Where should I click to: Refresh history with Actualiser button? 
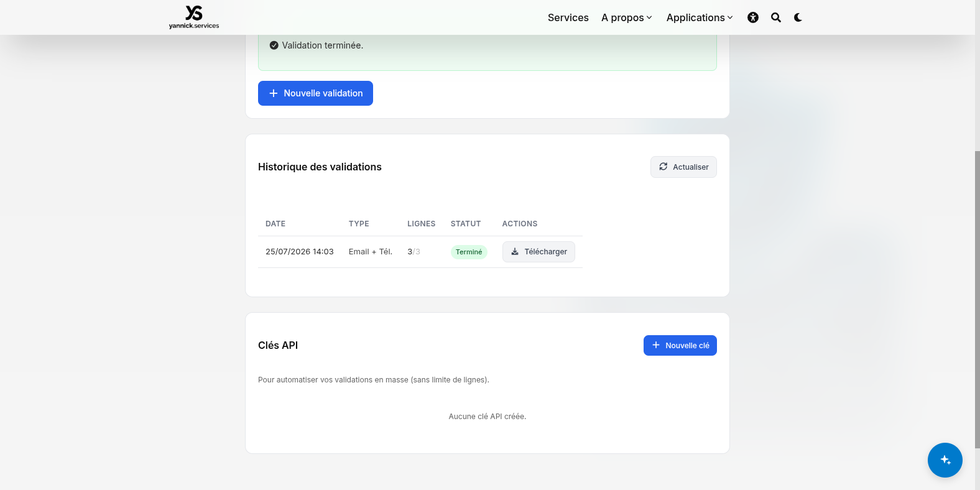click(683, 167)
